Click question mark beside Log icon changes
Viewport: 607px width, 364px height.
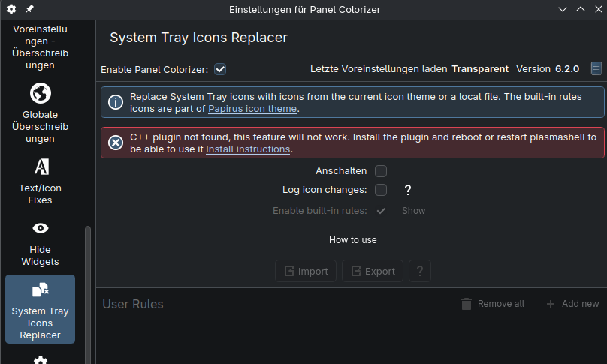(x=408, y=190)
